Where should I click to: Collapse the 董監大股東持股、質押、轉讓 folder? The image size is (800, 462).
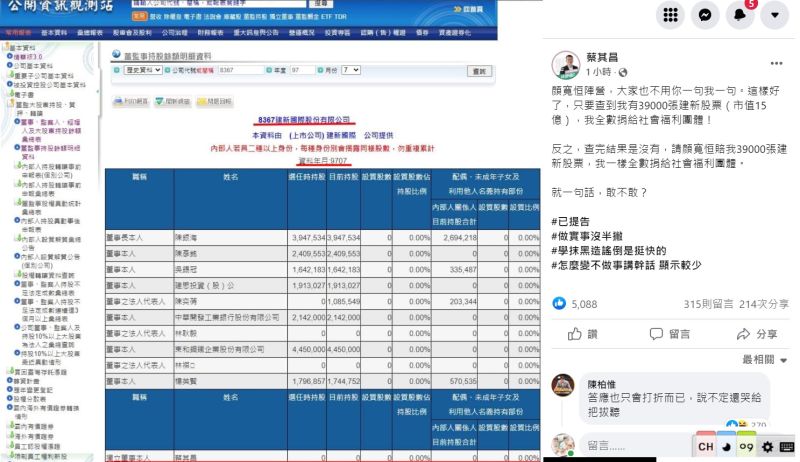coord(11,104)
